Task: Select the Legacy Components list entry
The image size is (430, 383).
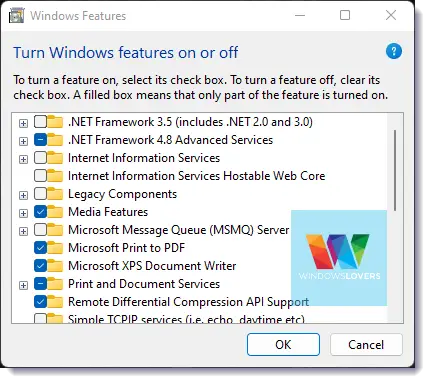Action: [122, 194]
